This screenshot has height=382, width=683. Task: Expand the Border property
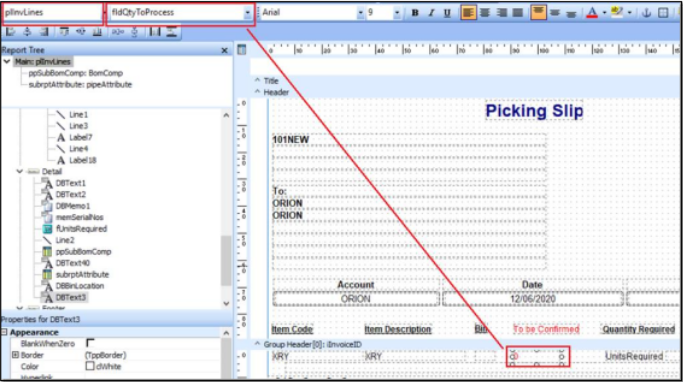pyautogui.click(x=15, y=355)
